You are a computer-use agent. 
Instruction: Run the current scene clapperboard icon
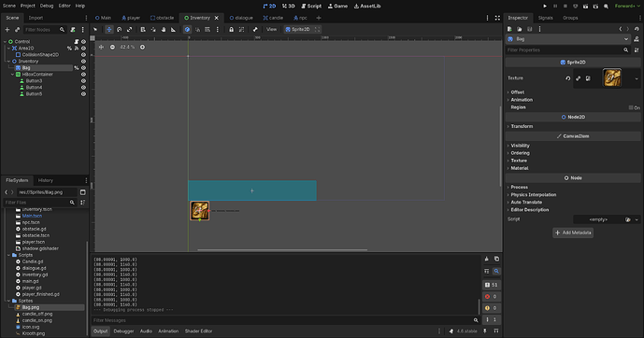click(x=585, y=7)
